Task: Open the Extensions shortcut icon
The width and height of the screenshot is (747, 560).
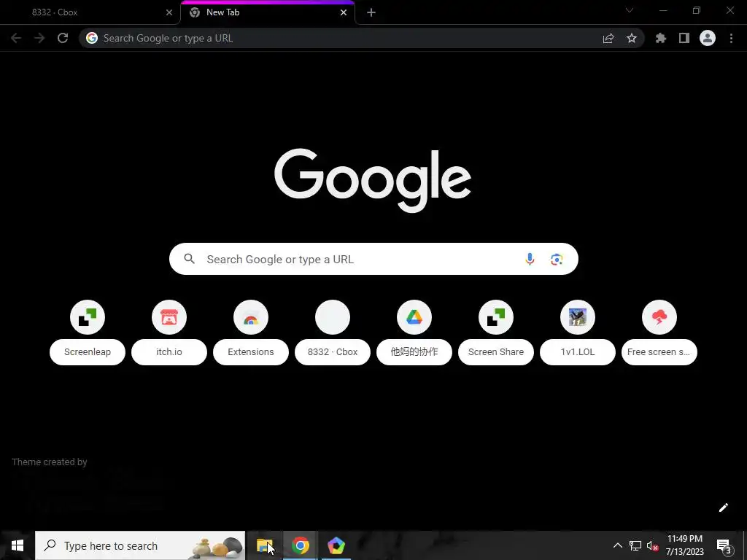Action: pyautogui.click(x=251, y=317)
